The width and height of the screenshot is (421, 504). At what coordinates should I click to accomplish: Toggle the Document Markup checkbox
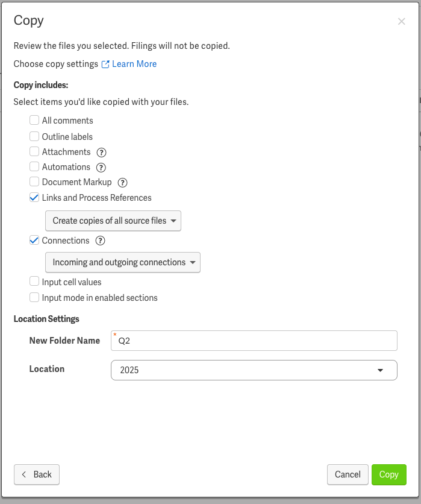34,181
